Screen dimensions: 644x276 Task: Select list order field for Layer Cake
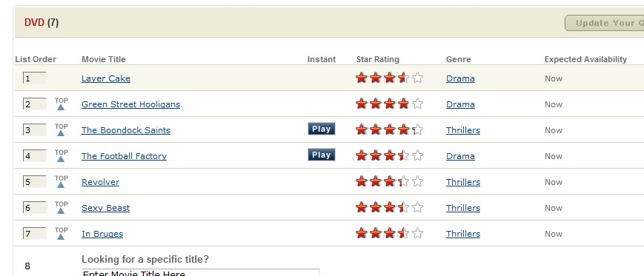pos(35,78)
